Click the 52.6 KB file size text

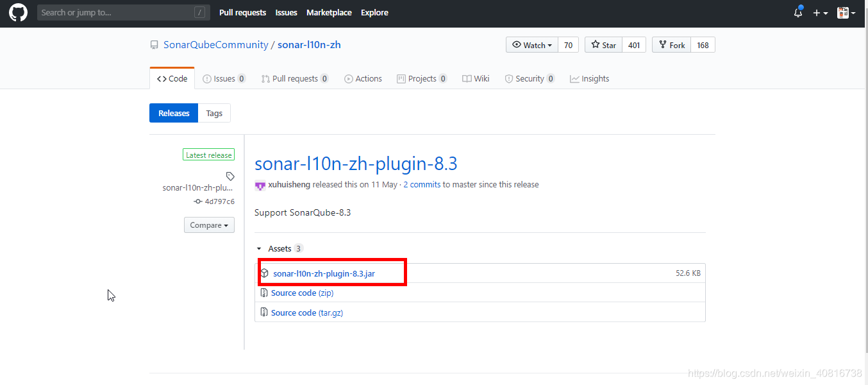point(688,273)
